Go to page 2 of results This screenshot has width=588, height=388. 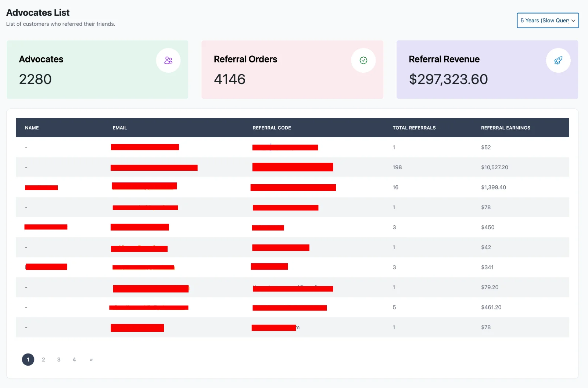click(43, 359)
